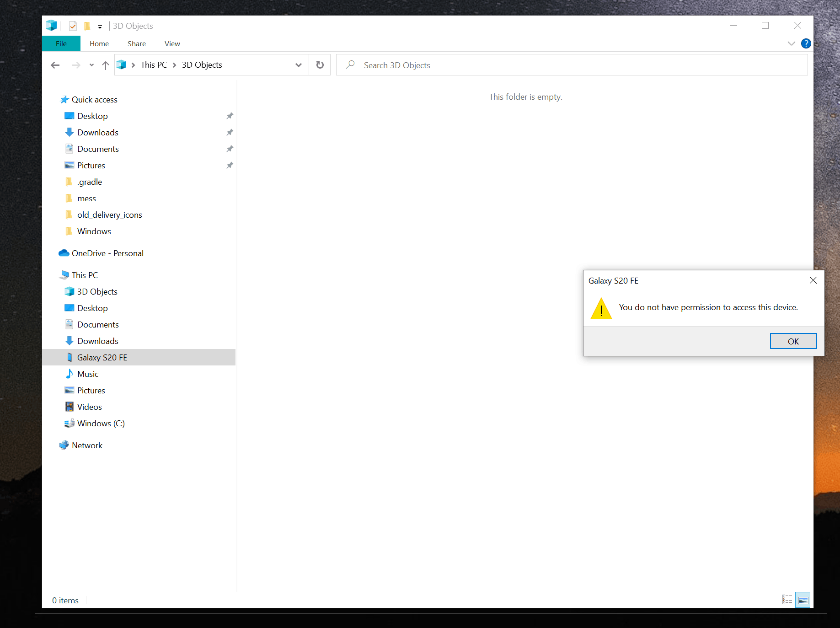Open pinned Documents under Quick access
The height and width of the screenshot is (628, 840).
(98, 149)
